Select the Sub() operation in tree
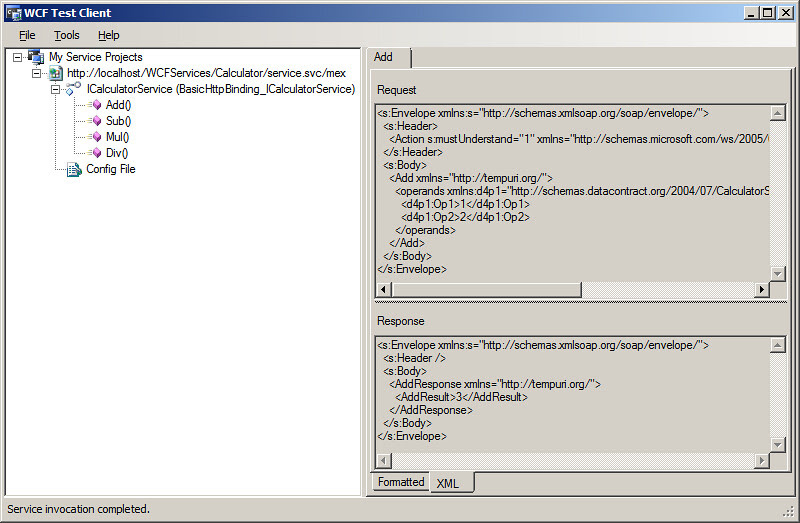Viewport: 800px width, 523px height. tap(118, 121)
